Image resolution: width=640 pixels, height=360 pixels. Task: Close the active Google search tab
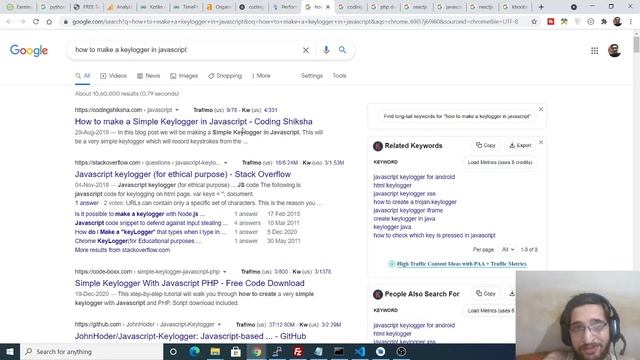pyautogui.click(x=328, y=7)
